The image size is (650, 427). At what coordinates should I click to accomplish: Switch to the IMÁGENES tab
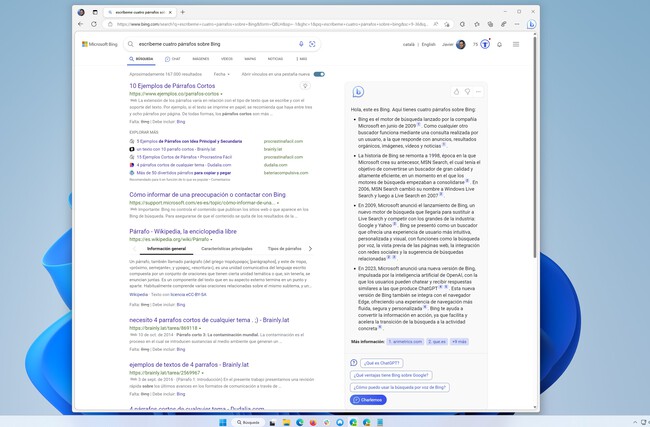coord(201,59)
